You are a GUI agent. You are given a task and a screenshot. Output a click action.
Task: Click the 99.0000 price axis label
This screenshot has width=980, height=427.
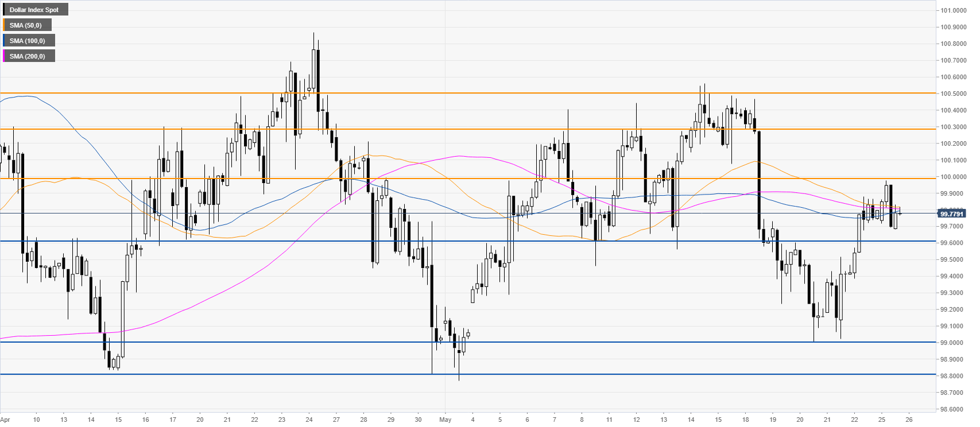952,343
